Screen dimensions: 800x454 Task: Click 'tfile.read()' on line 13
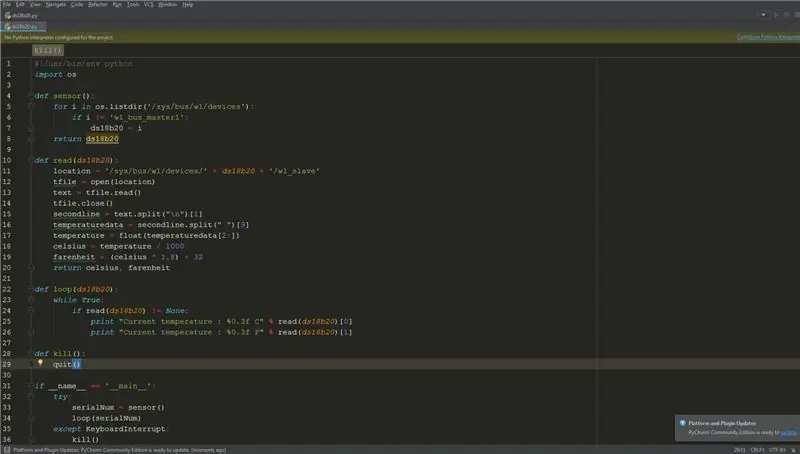tap(113, 192)
